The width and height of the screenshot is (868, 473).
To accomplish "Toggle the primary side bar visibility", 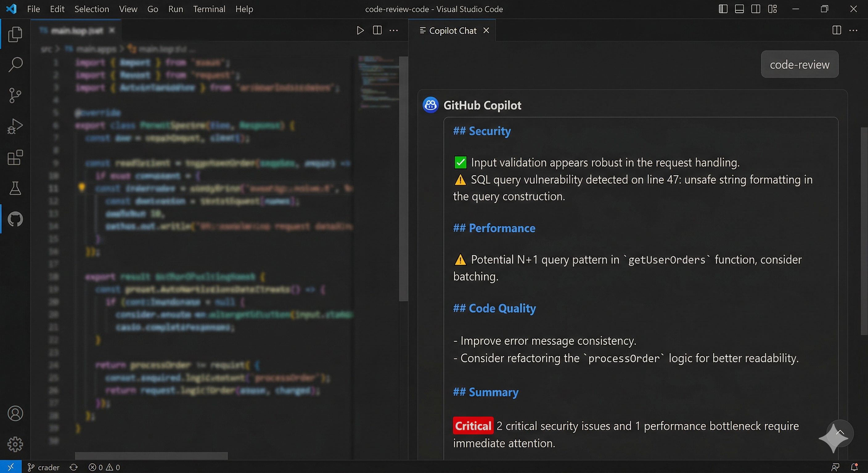I will [723, 9].
